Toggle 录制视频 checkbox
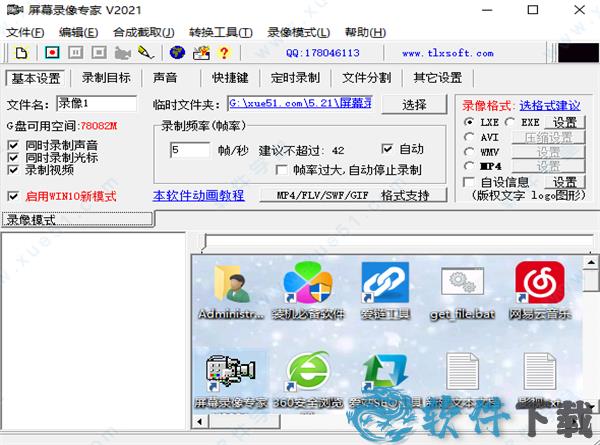The image size is (600, 445). click(13, 170)
